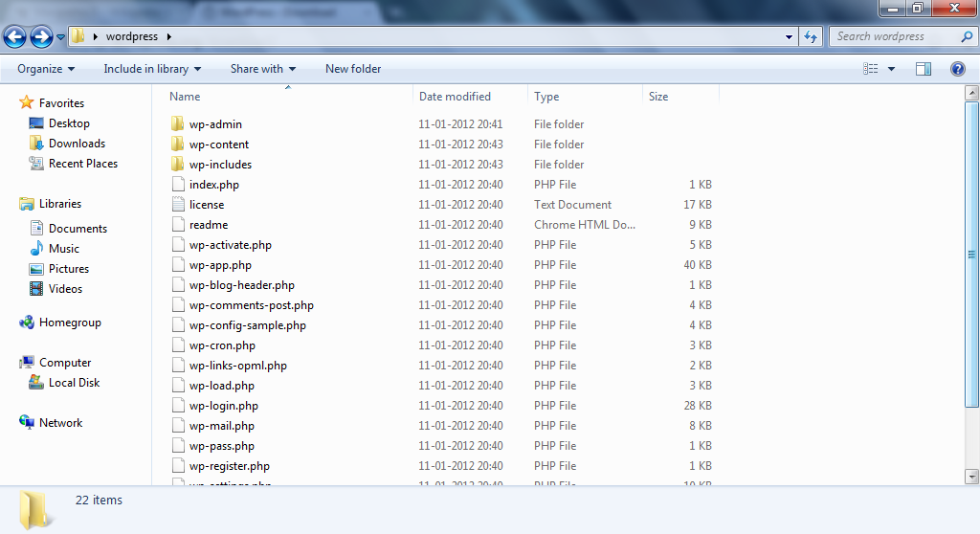Click the wp-mail.php file icon
This screenshot has width=980, height=534.
(x=178, y=425)
